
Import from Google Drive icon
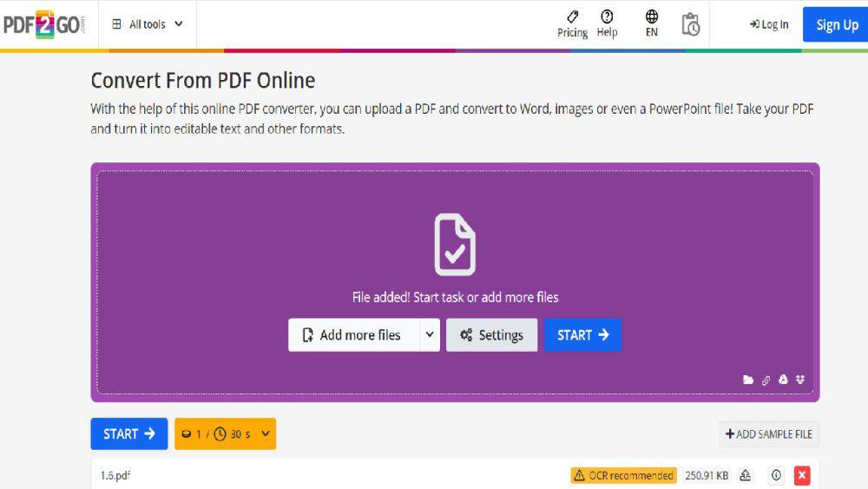(x=783, y=380)
